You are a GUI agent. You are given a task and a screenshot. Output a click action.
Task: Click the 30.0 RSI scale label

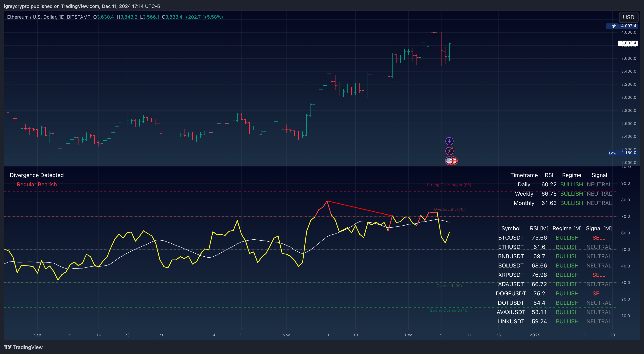[626, 283]
